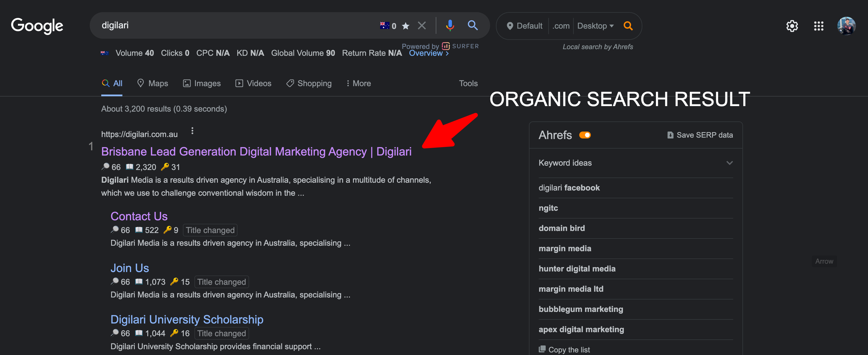Click the voice search microphone icon
The height and width of the screenshot is (355, 868).
(x=450, y=25)
